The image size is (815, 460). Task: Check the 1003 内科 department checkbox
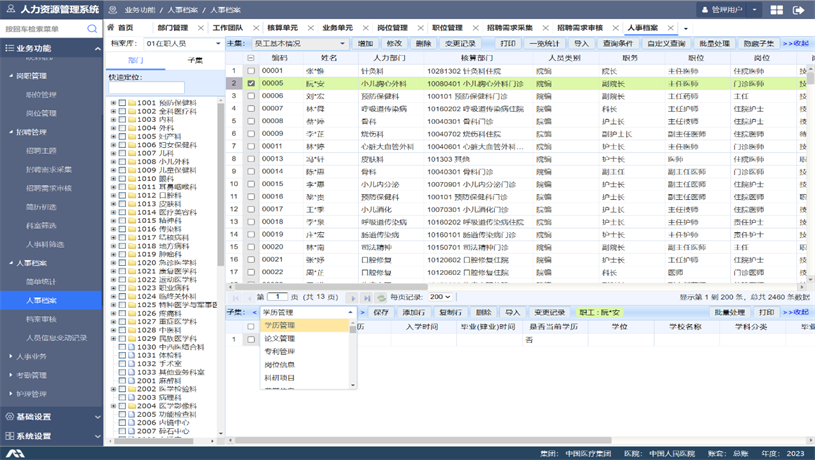[122, 120]
